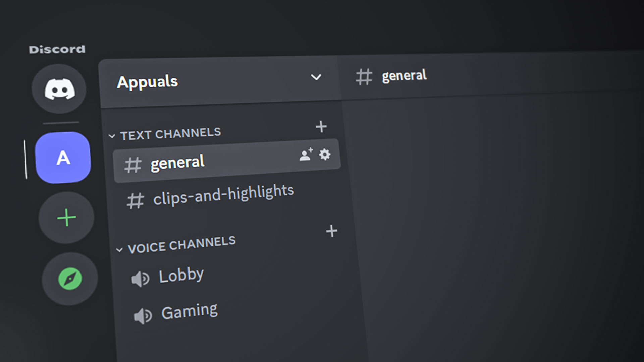Click the speaker icon beside Lobby

pos(140,278)
